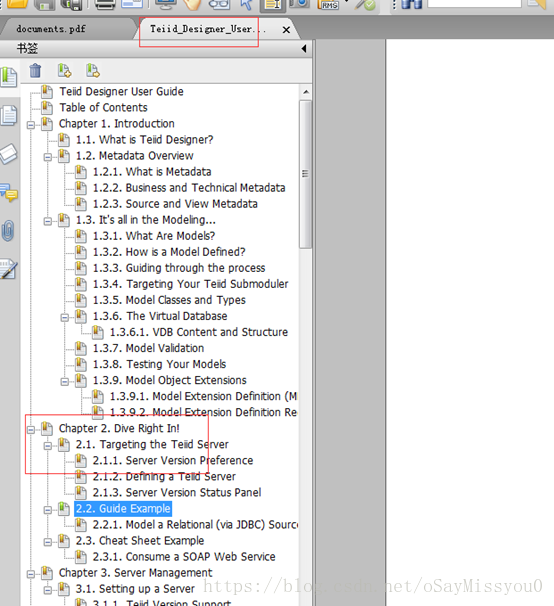Screen dimensions: 554x606
Task: Open 2.3.1. Consume a SOAP Web Service
Action: coord(184,557)
